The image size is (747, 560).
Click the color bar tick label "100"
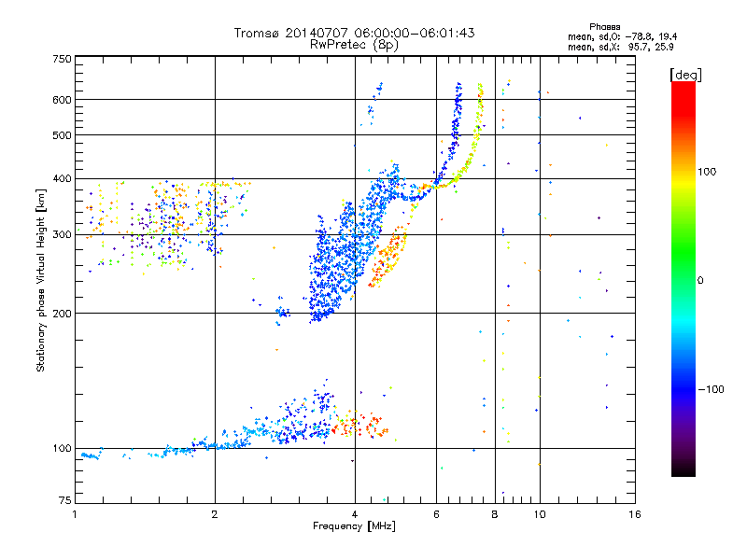[707, 172]
